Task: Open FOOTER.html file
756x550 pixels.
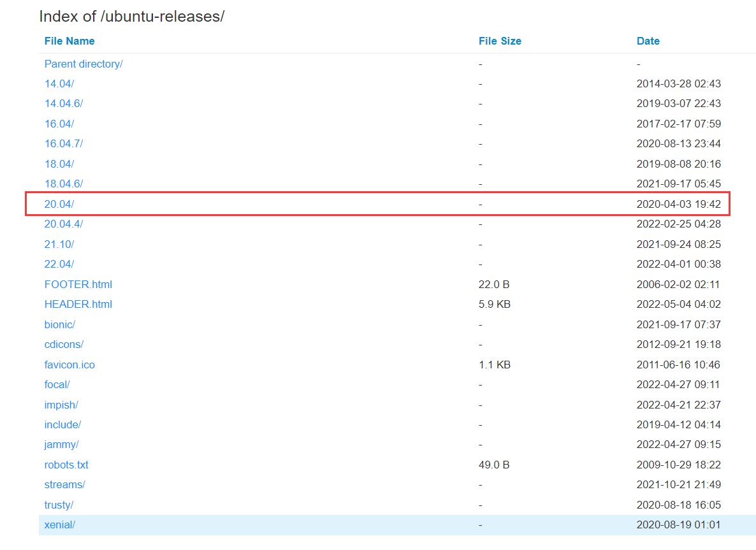Action: (78, 284)
